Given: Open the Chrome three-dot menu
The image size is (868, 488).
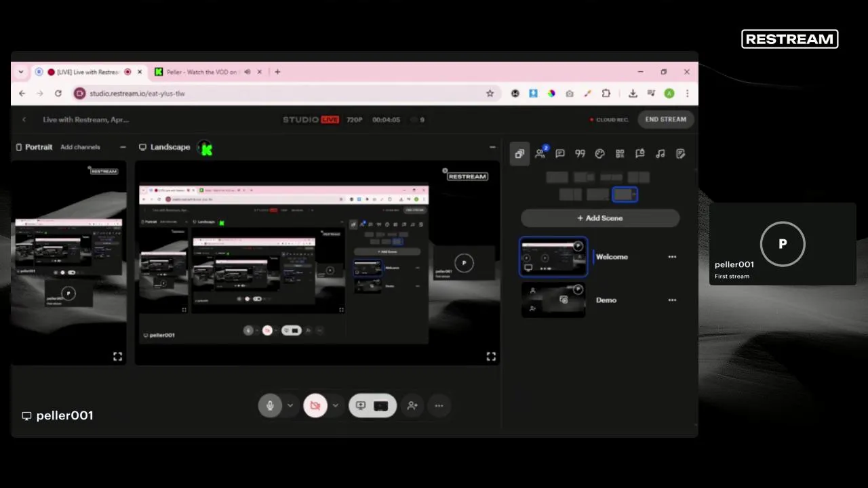Looking at the screenshot, I should [687, 94].
